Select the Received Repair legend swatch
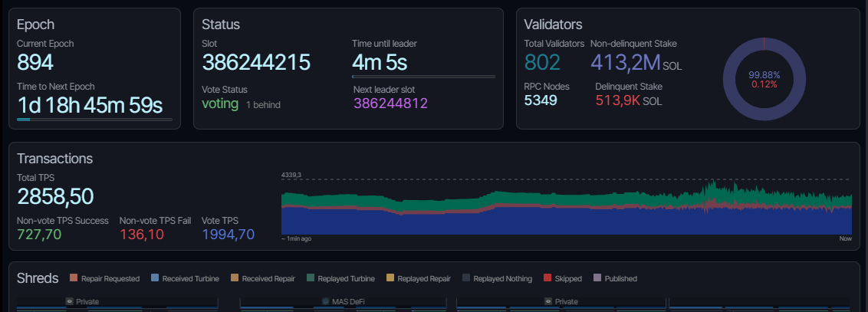Screen dimensions: 868x312 coord(235,278)
